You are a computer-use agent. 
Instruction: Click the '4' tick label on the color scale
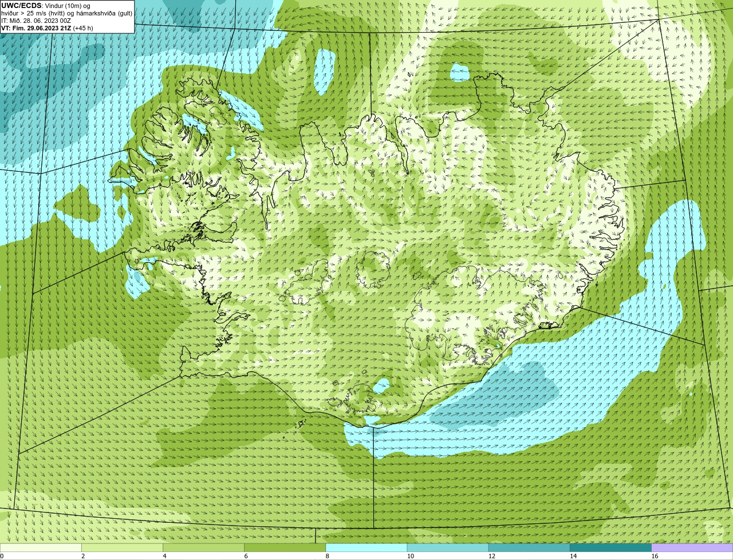click(164, 556)
